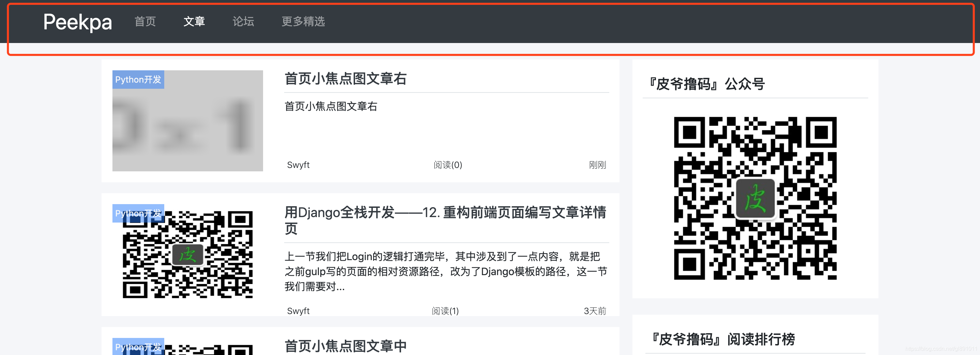Click the 『皮爷撸码』公众号 sidebar heading

(707, 84)
